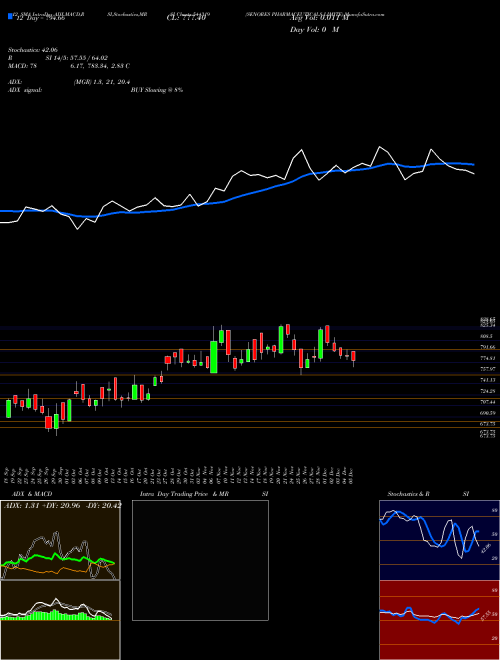The height and width of the screenshot is (660, 500).
Task: Click the 774.81 price axis label
Action: tap(487, 358)
